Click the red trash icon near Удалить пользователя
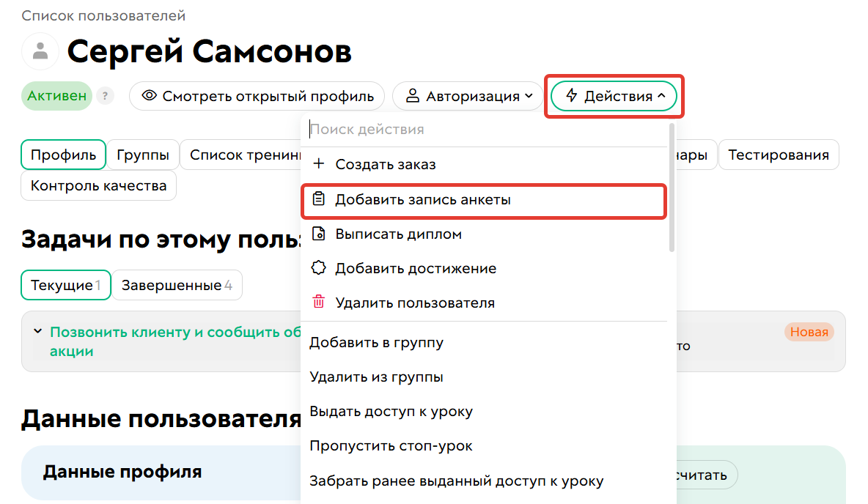 point(319,302)
